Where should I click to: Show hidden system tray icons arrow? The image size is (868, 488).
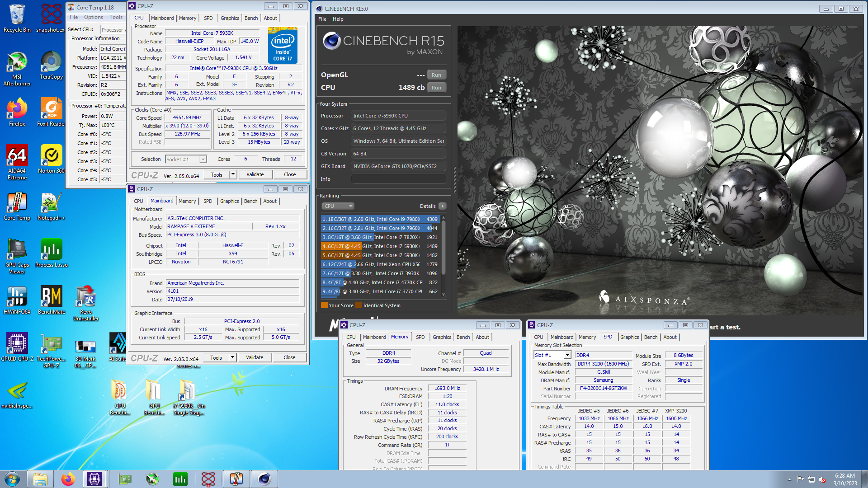(x=789, y=479)
